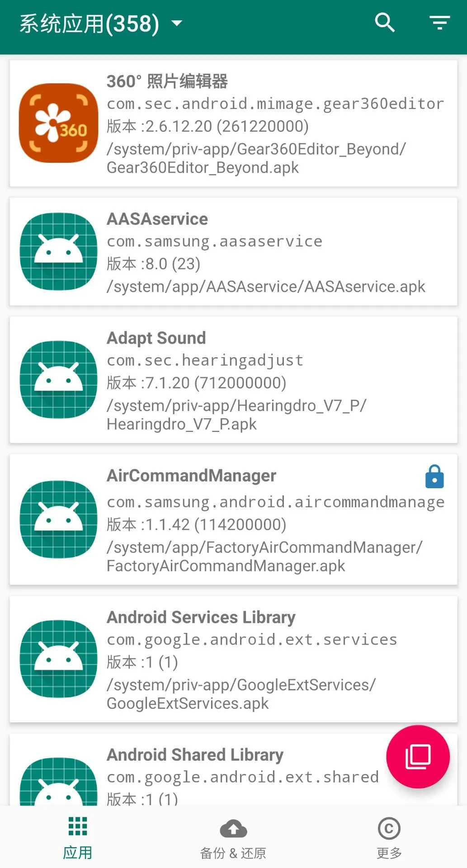The width and height of the screenshot is (467, 868).
Task: Open the search magnifier icon
Action: (385, 23)
